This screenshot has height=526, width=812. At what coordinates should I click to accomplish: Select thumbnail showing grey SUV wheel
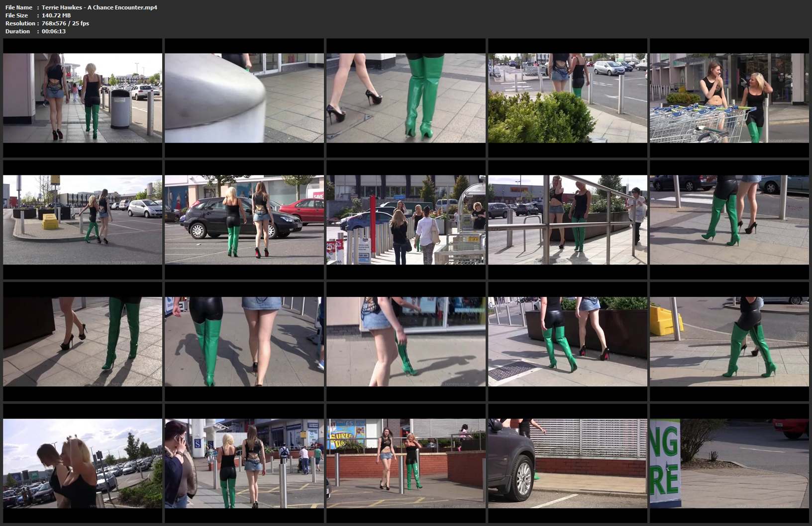568,463
